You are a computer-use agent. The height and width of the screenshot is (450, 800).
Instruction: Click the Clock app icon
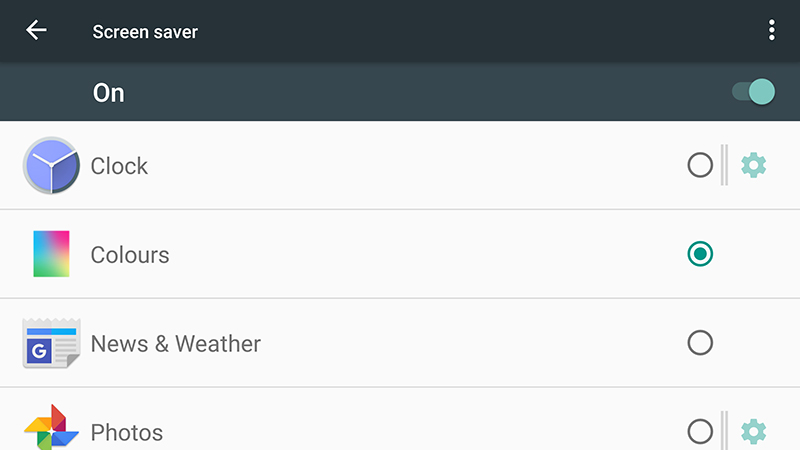51,165
